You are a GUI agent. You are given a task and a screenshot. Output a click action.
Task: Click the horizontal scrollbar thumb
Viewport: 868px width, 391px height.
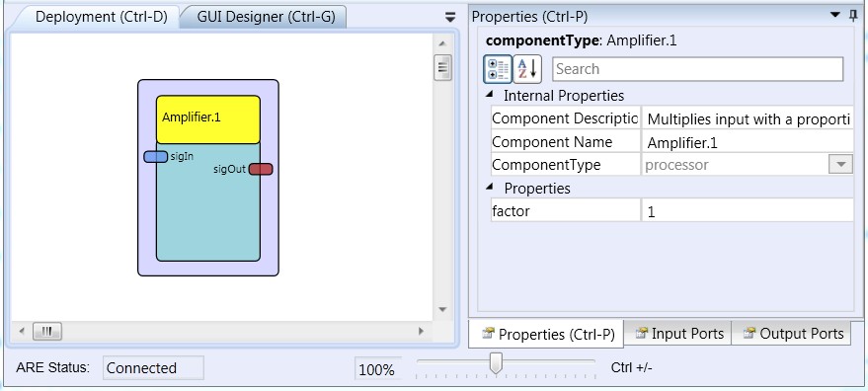pos(47,331)
